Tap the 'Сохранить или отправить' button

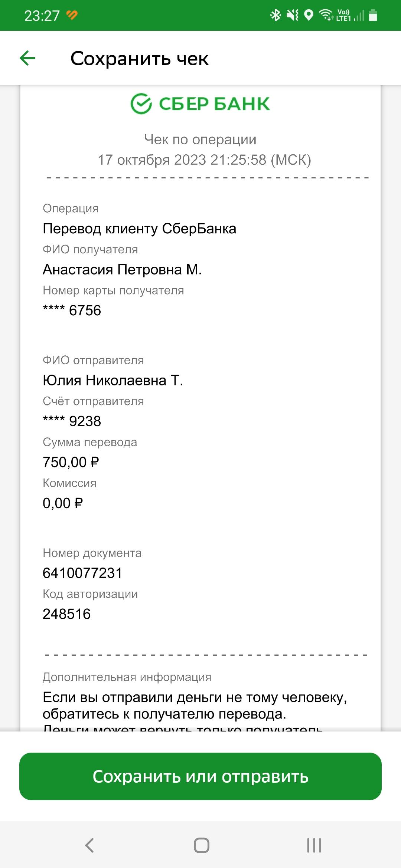(200, 776)
